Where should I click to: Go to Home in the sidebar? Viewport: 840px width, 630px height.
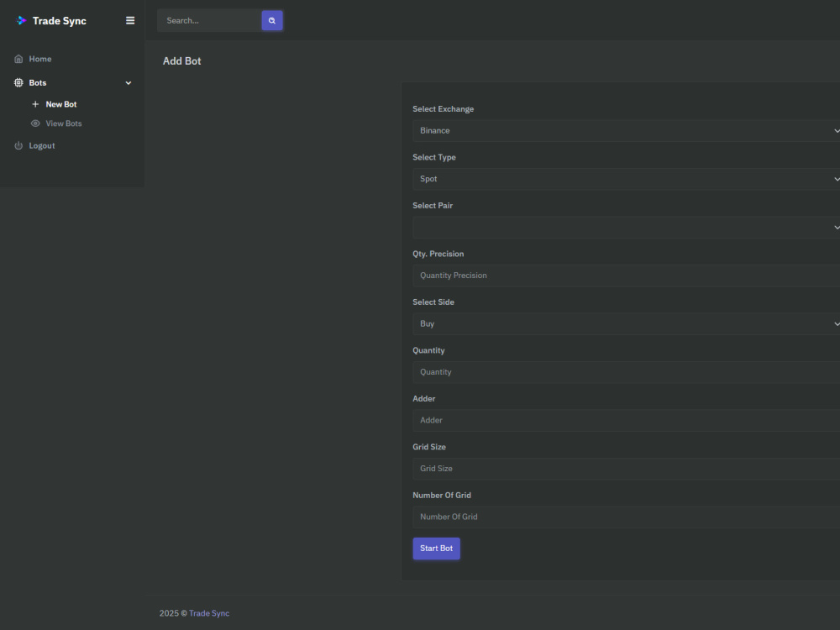coord(40,59)
